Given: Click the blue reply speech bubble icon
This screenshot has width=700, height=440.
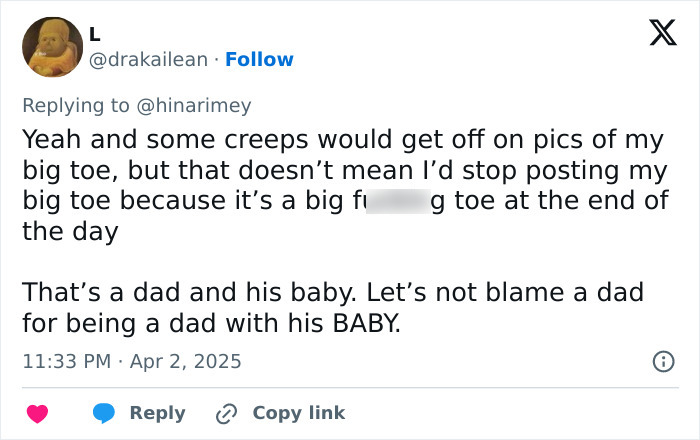Looking at the screenshot, I should [104, 413].
